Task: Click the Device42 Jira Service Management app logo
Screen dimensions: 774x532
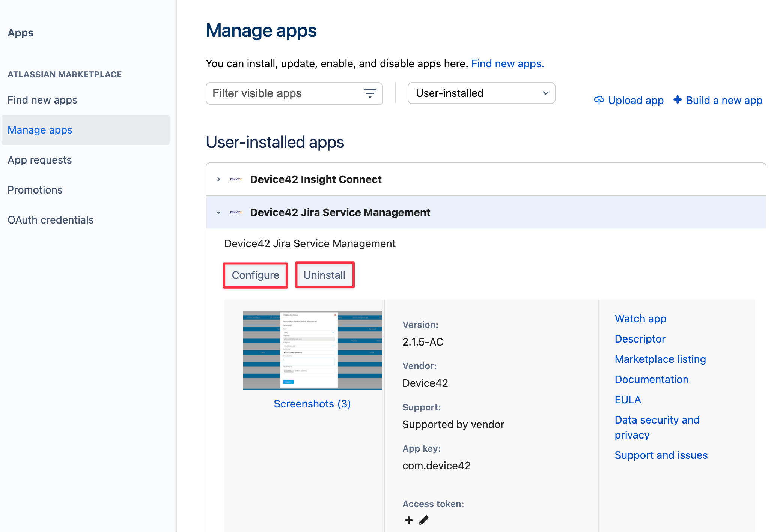Action: pos(236,212)
